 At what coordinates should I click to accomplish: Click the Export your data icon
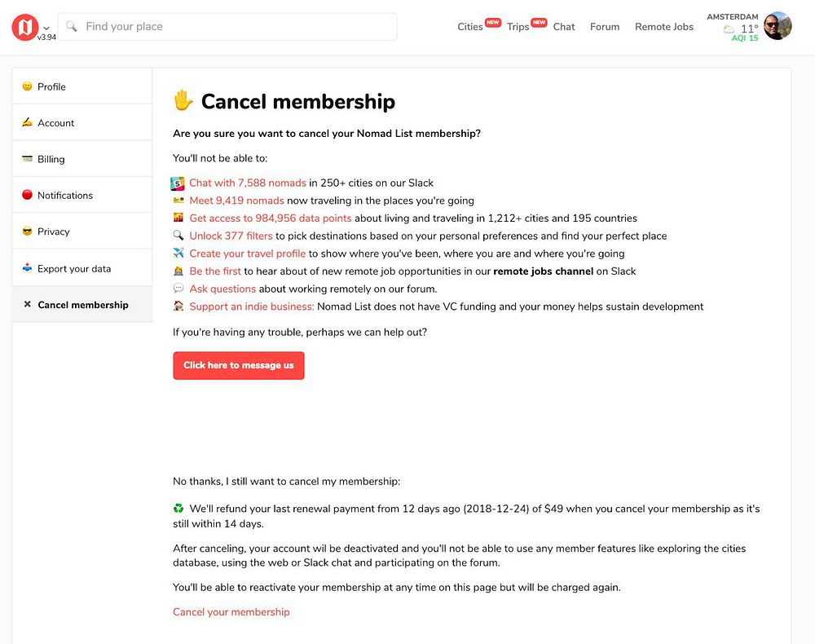(27, 268)
